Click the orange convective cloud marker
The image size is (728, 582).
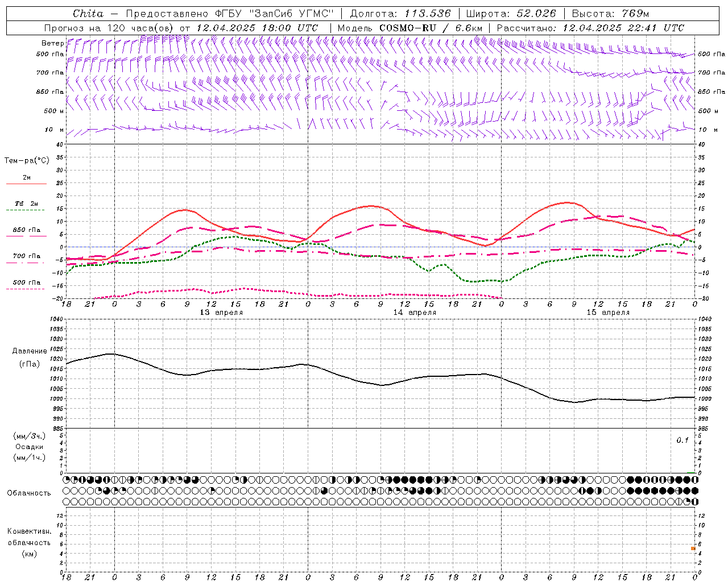pyautogui.click(x=693, y=548)
